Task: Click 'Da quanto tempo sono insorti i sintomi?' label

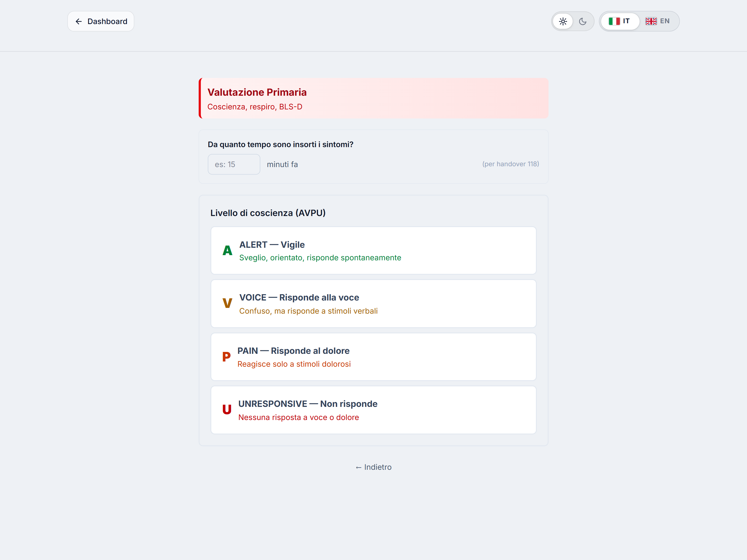Action: coord(280,145)
